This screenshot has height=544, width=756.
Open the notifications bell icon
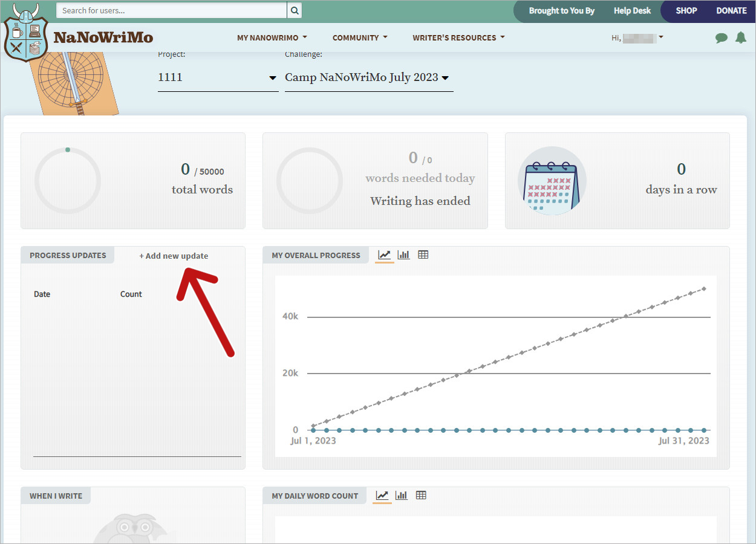coord(740,37)
